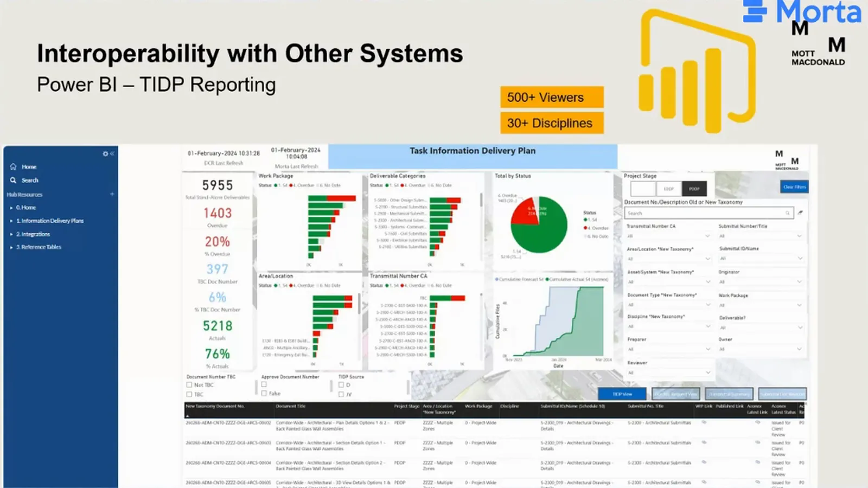868x488 pixels.
Task: Click magnifier icon inside document search box
Action: pyautogui.click(x=788, y=213)
